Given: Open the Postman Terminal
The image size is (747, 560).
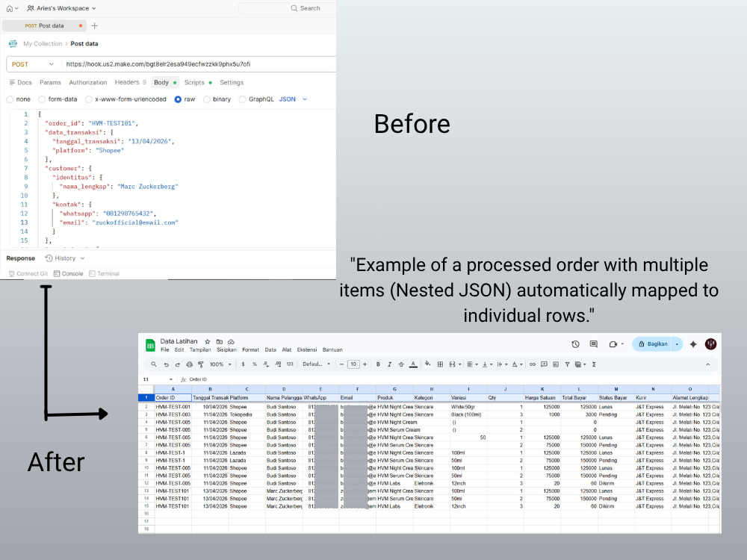Looking at the screenshot, I should coord(104,274).
